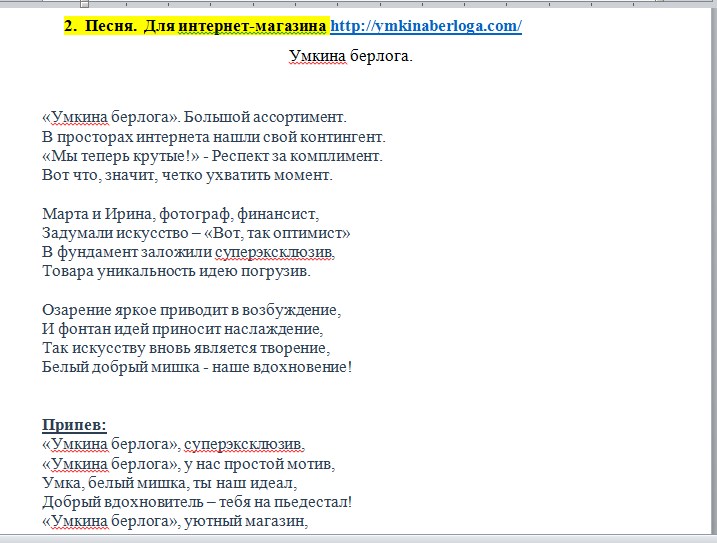The width and height of the screenshot is (717, 543).
Task: Click the underlined "Припев:" heading
Action: click(74, 425)
